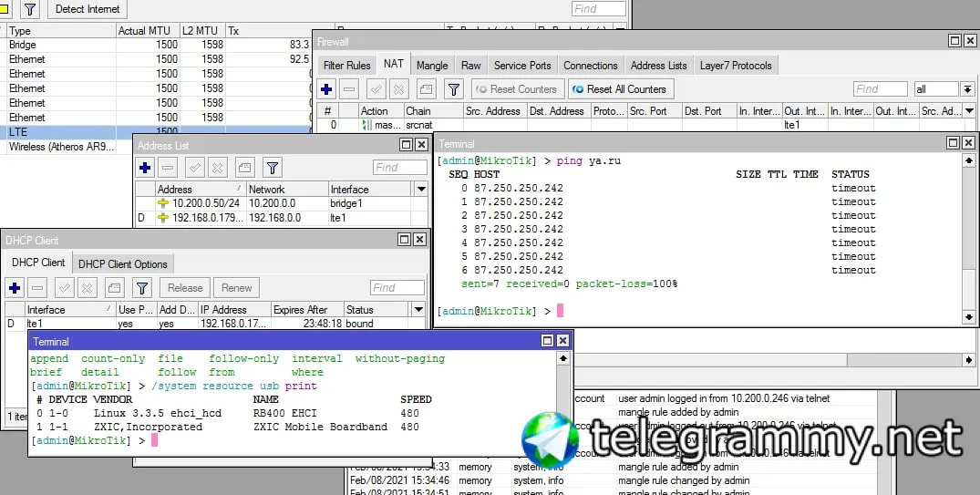
Task: Enable icon in DHCP Client toolbar
Action: [x=65, y=288]
